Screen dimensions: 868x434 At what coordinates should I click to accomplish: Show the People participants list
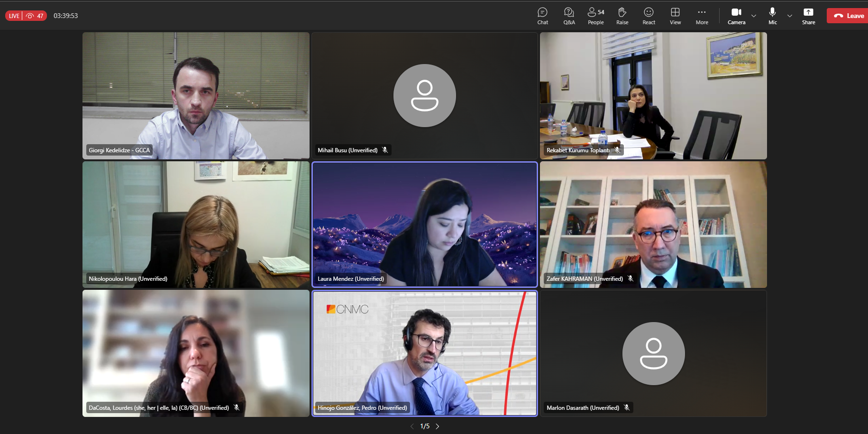coord(595,16)
